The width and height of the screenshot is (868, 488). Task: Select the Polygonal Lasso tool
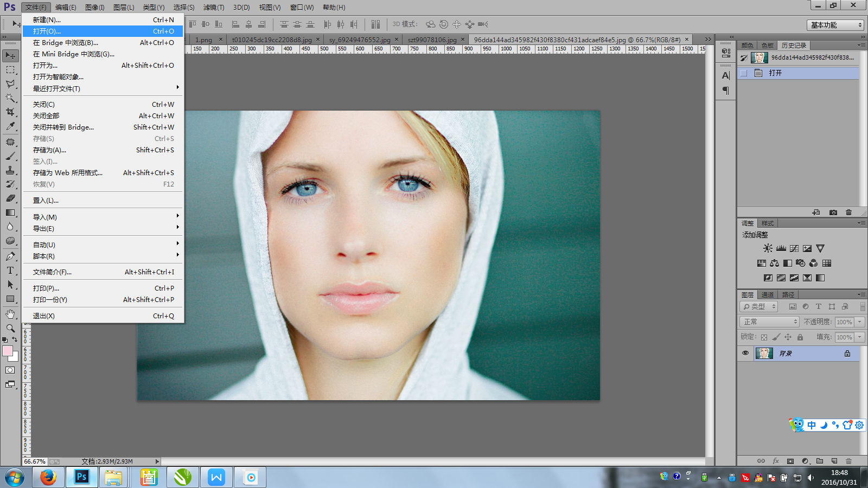tap(10, 84)
